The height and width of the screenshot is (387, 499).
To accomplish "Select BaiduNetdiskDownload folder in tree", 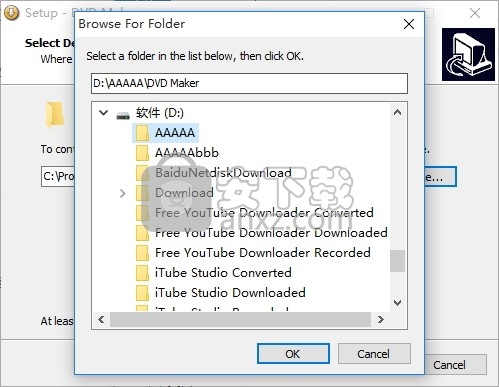I will click(223, 173).
